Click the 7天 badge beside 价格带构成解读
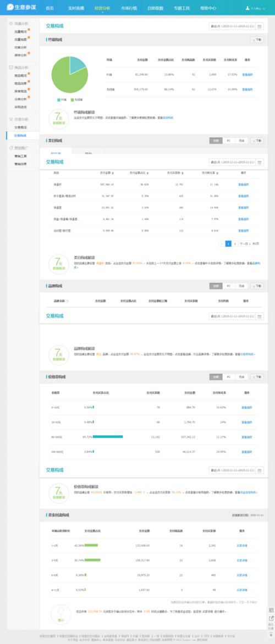 tap(58, 493)
